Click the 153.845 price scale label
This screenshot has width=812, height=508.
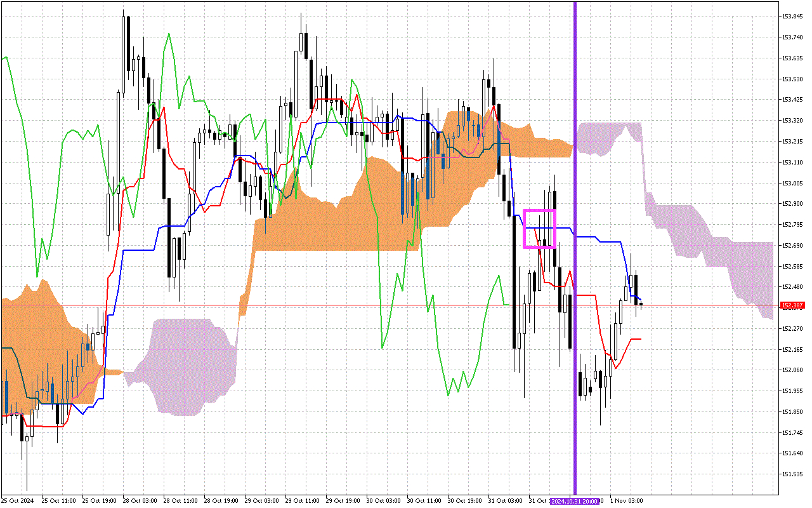click(793, 17)
